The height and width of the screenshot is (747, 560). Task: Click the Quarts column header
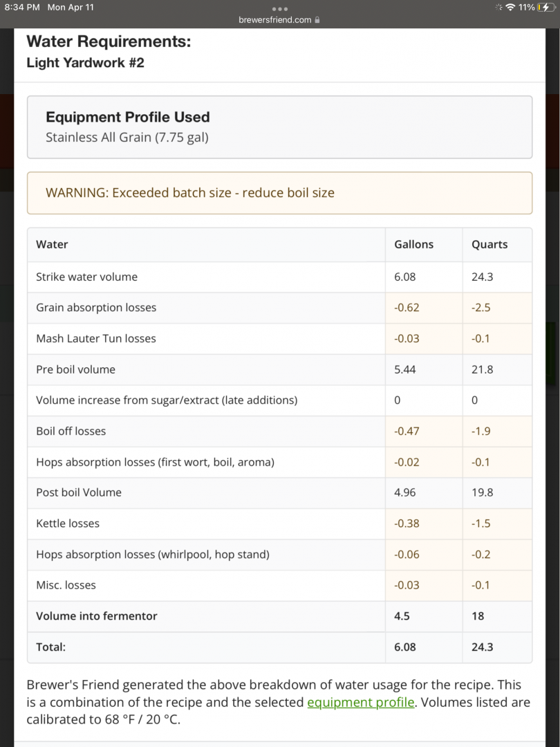pyautogui.click(x=489, y=244)
